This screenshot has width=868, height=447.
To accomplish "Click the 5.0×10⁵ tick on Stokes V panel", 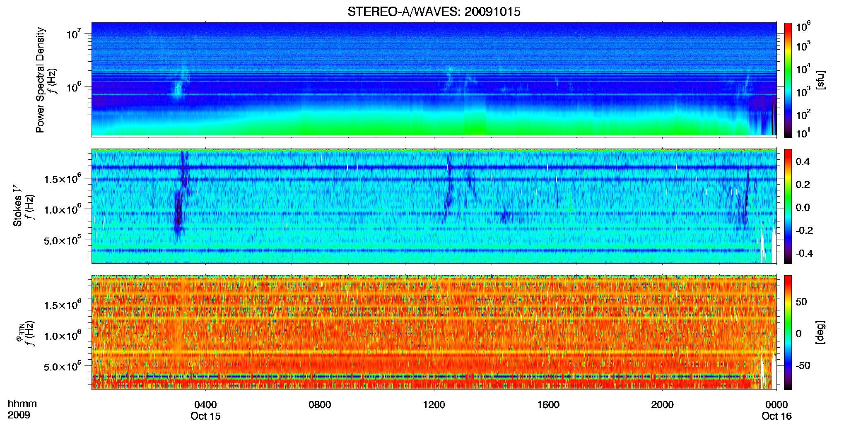I will [63, 240].
